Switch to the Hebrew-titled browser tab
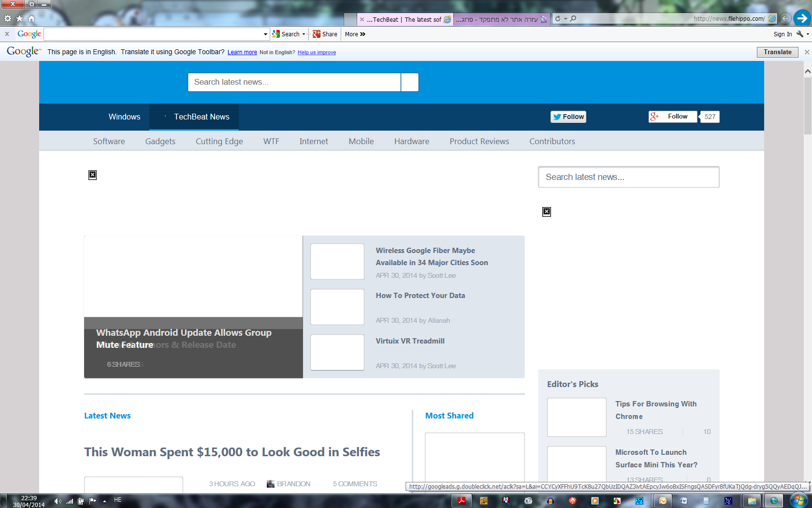 tap(501, 19)
